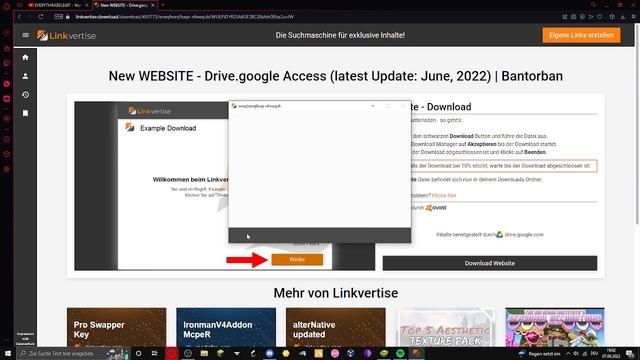Image resolution: width=640 pixels, height=360 pixels.
Task: Open the red Opera GX taskbar icon
Action: pyautogui.click(x=171, y=353)
